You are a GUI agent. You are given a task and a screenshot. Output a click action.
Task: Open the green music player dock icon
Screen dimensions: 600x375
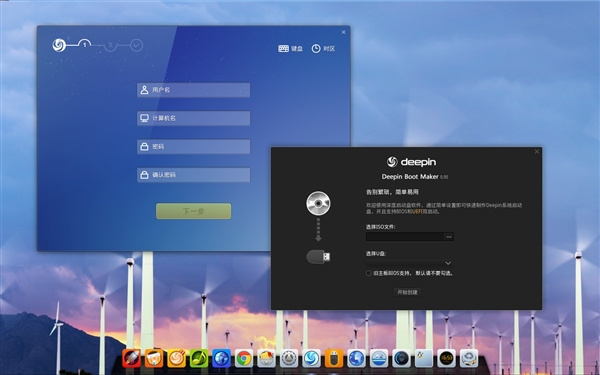click(199, 359)
